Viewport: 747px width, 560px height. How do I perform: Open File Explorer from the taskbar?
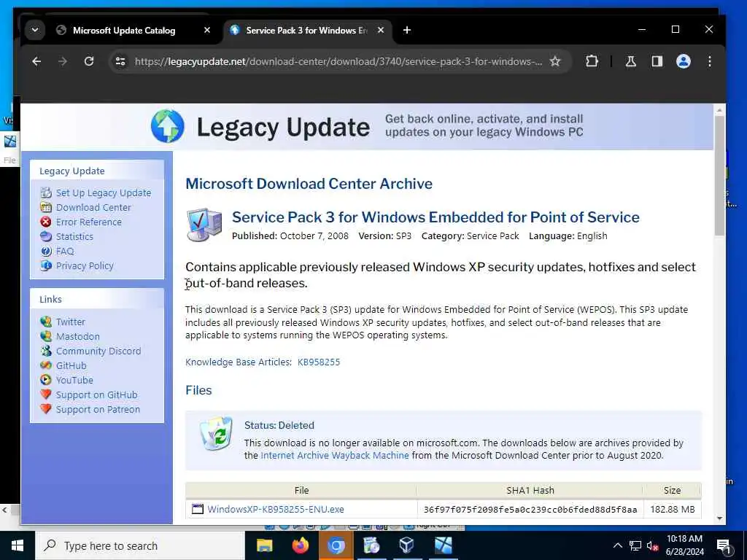click(264, 545)
